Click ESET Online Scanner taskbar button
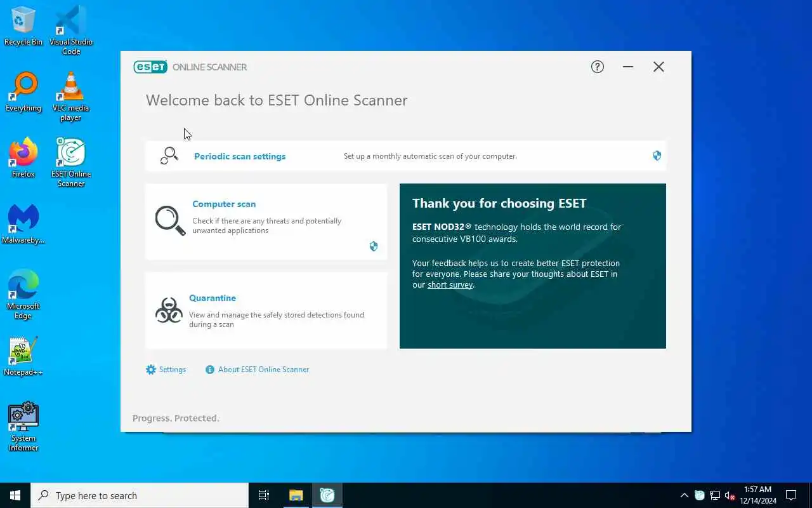 pos(327,495)
